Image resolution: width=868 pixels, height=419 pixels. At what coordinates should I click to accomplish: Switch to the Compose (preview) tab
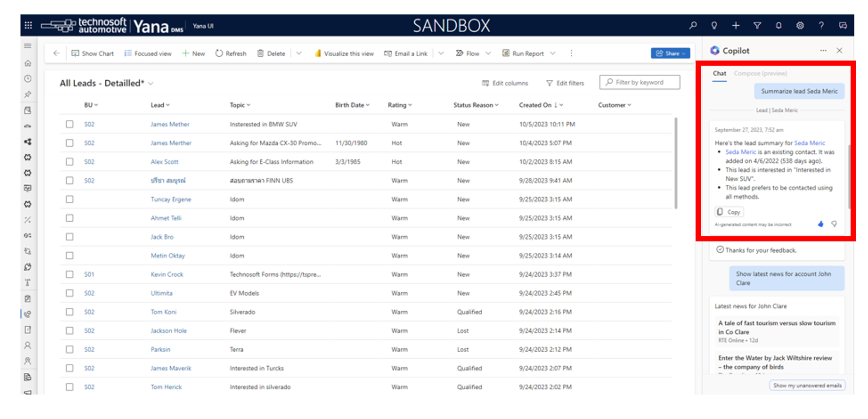[760, 73]
